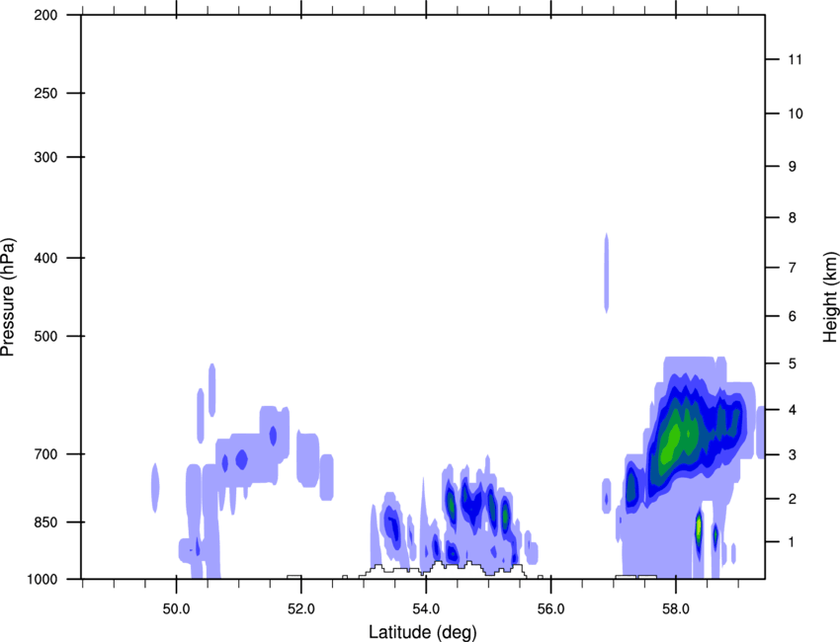Select the 400 pressure tick label
840x642 pixels.
(x=45, y=258)
